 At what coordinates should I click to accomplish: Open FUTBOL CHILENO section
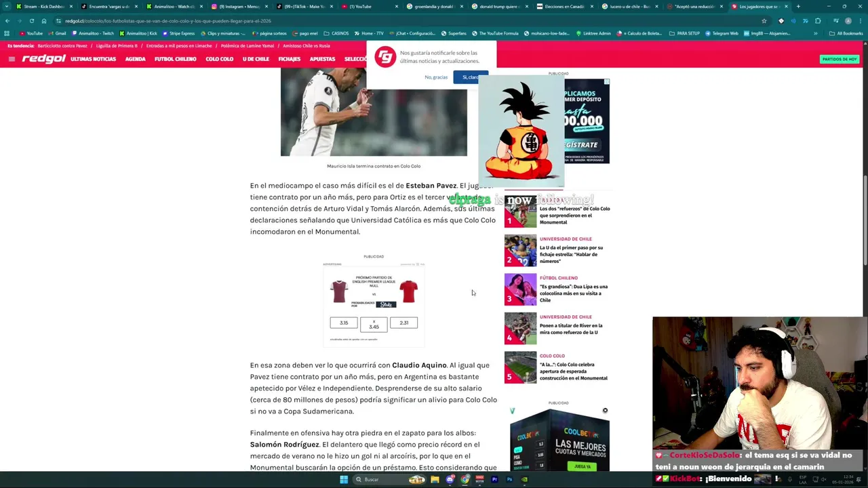pyautogui.click(x=175, y=59)
